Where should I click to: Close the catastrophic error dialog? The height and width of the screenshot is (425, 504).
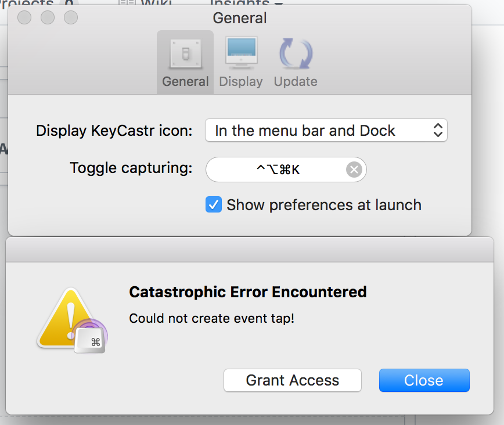[x=424, y=380]
